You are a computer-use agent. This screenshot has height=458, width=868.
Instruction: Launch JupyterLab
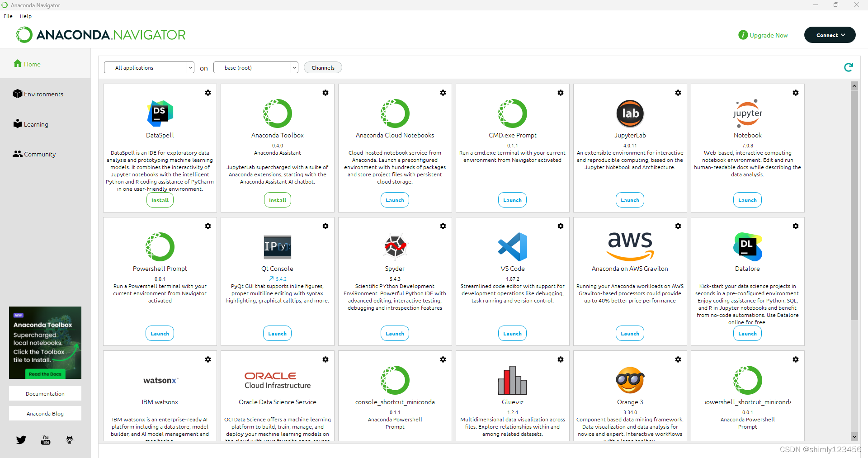(x=630, y=200)
